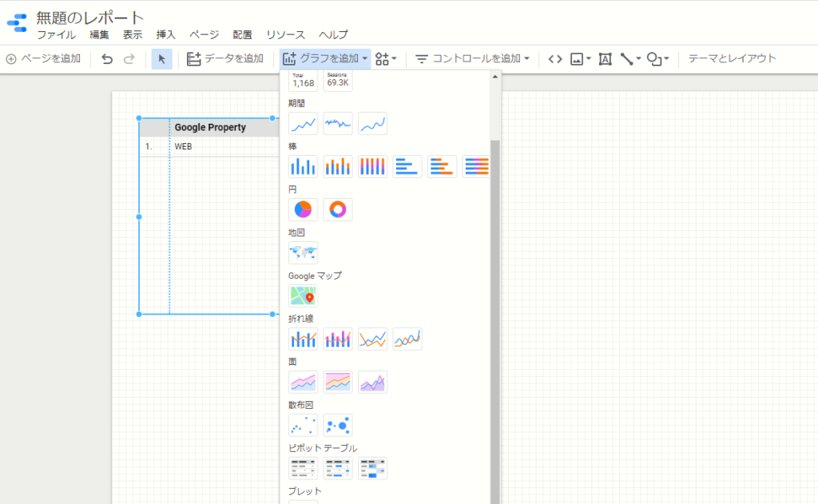This screenshot has width=818, height=504.
Task: Open the ヘルプ menu
Action: (x=333, y=35)
